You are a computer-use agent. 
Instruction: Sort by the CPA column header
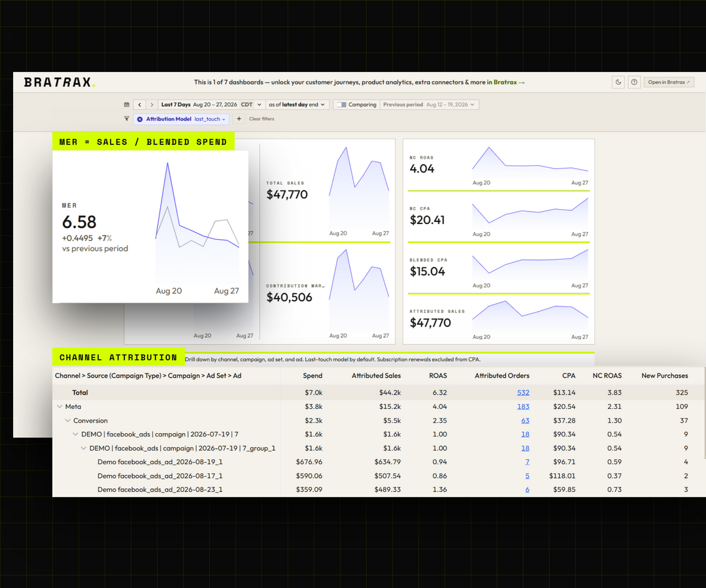pyautogui.click(x=569, y=376)
